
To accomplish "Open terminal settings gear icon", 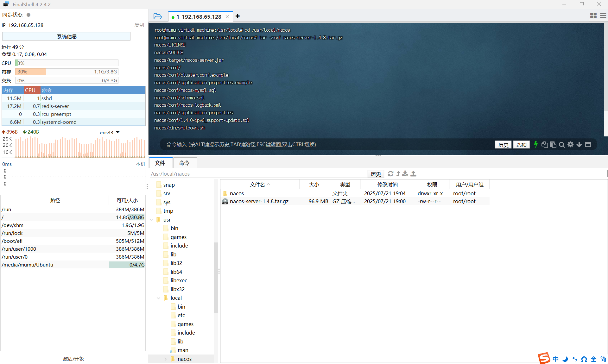I will click(570, 145).
